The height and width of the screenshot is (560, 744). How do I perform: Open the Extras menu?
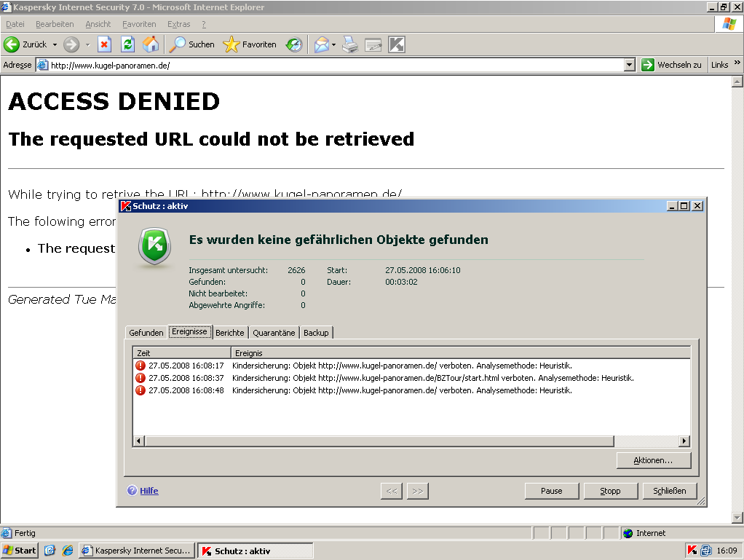(178, 24)
